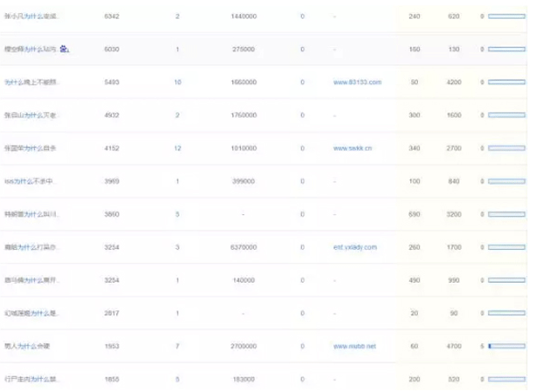Click the 行尸走肉为什么 keyword link
Viewport: 555px width, 392px height.
pyautogui.click(x=31, y=379)
